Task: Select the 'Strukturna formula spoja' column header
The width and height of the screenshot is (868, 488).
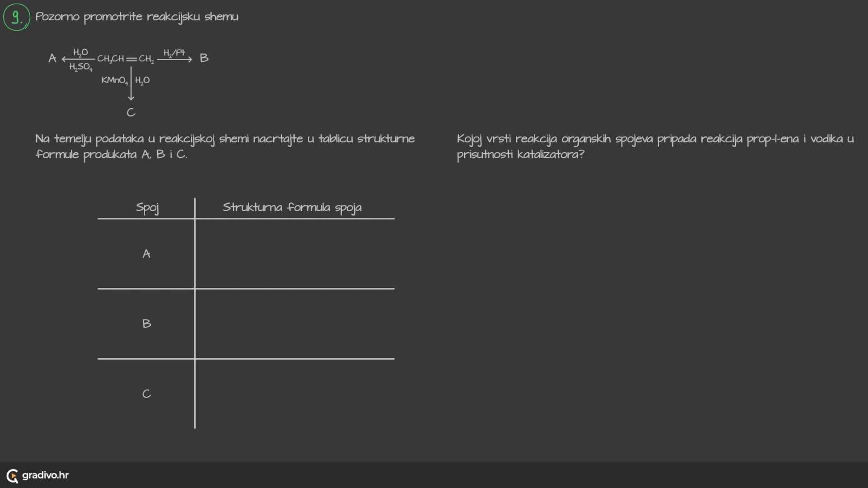Action: pos(292,207)
